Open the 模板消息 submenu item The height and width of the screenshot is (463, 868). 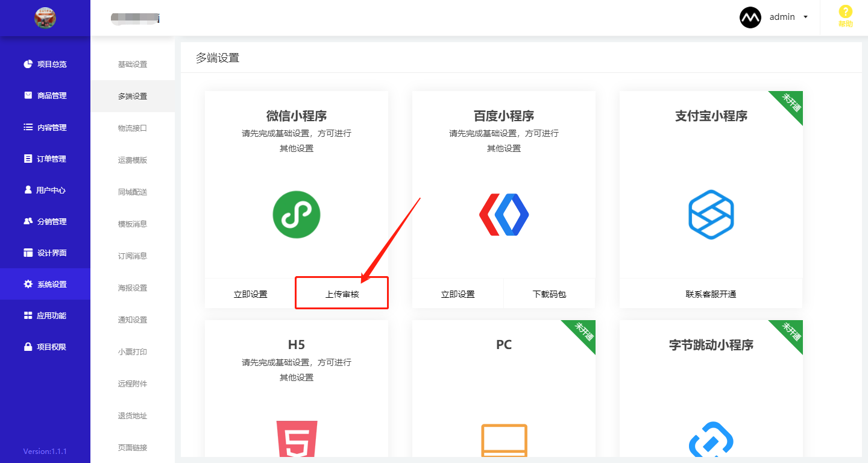pyautogui.click(x=133, y=224)
